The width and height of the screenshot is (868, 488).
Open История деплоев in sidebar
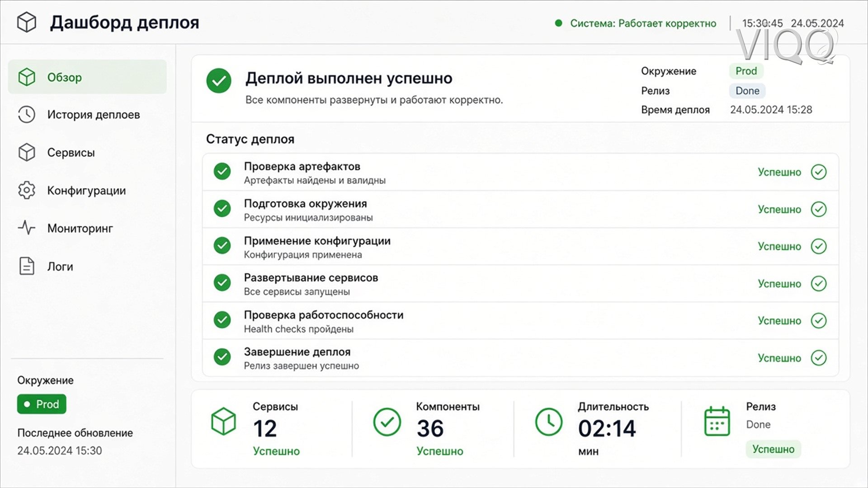[87, 115]
